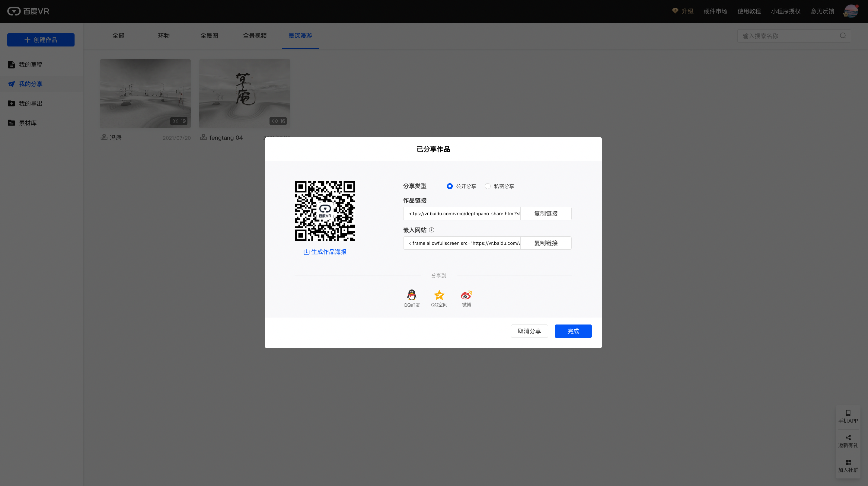Open the 邀新有礼 share icon
This screenshot has width=868, height=486.
coord(848,437)
